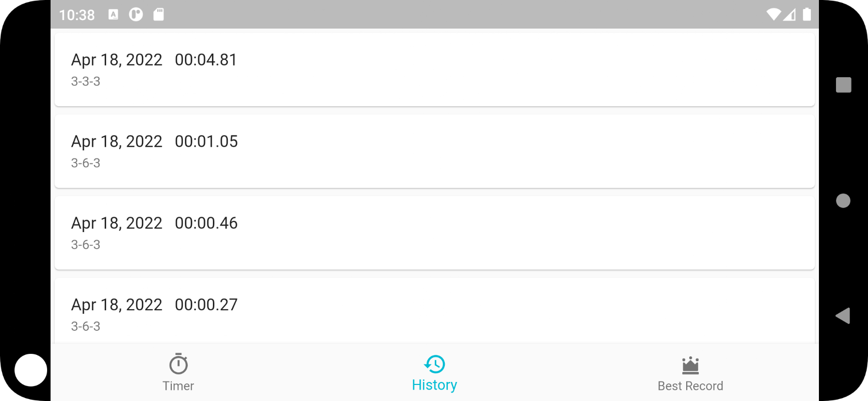The image size is (868, 401).
Task: Switch to the Timer tab label
Action: pos(178,386)
